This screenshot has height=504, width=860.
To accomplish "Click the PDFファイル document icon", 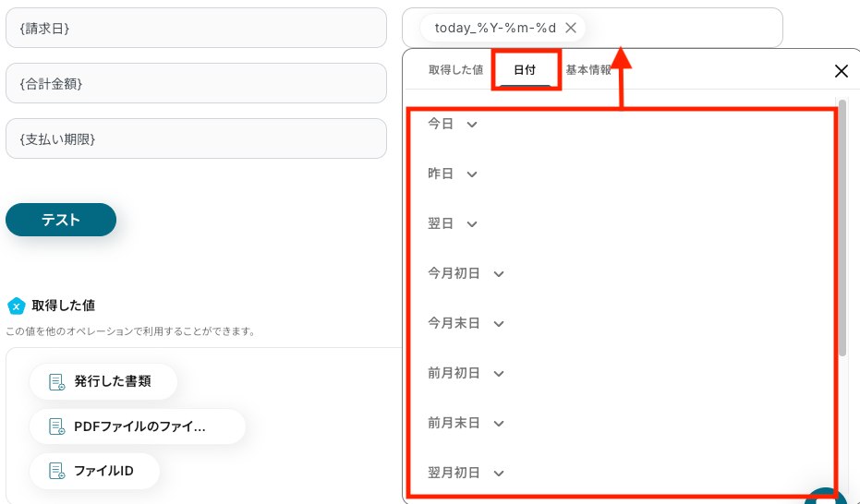I will tap(57, 426).
